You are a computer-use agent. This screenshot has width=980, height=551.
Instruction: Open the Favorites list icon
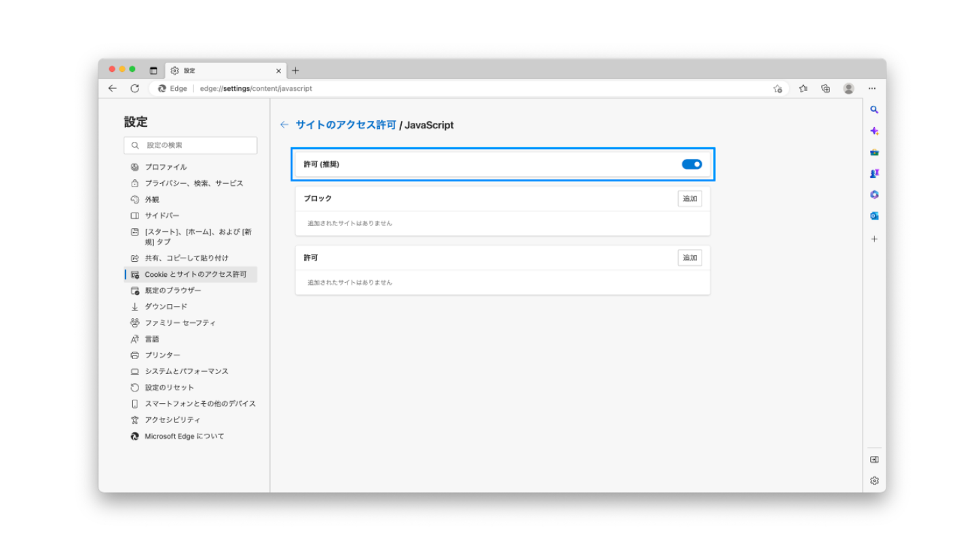(804, 88)
